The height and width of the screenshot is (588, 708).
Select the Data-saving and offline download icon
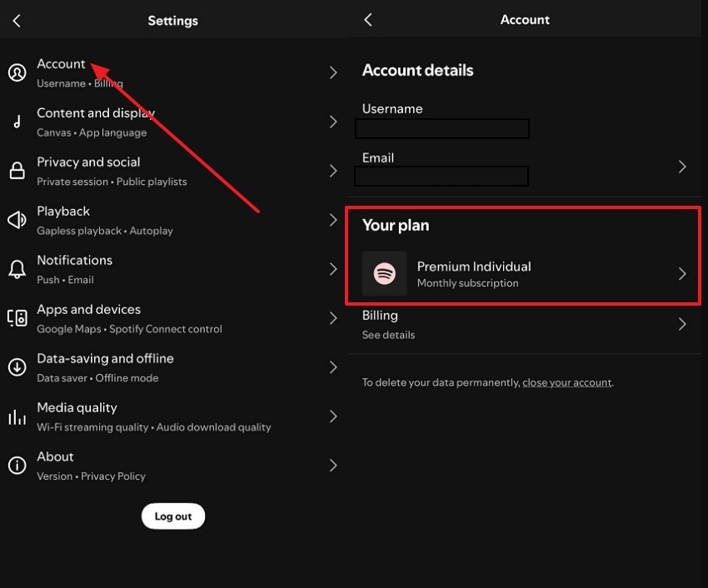17,367
